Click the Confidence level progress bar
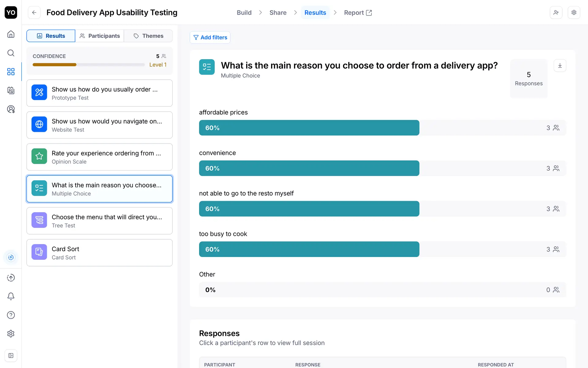 tap(89, 65)
